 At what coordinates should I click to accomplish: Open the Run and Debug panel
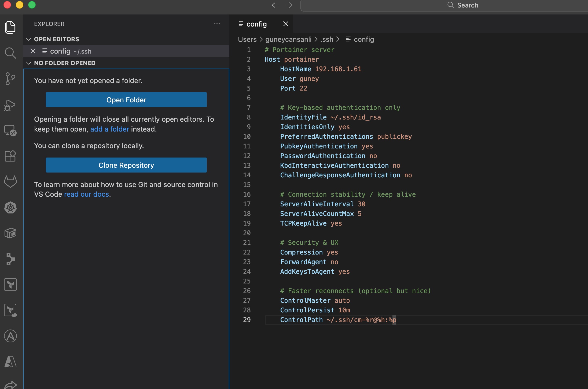pyautogui.click(x=10, y=105)
